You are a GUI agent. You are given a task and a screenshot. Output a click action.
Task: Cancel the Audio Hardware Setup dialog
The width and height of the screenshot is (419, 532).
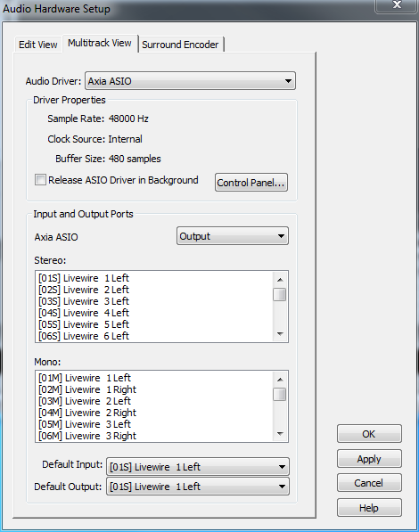369,482
